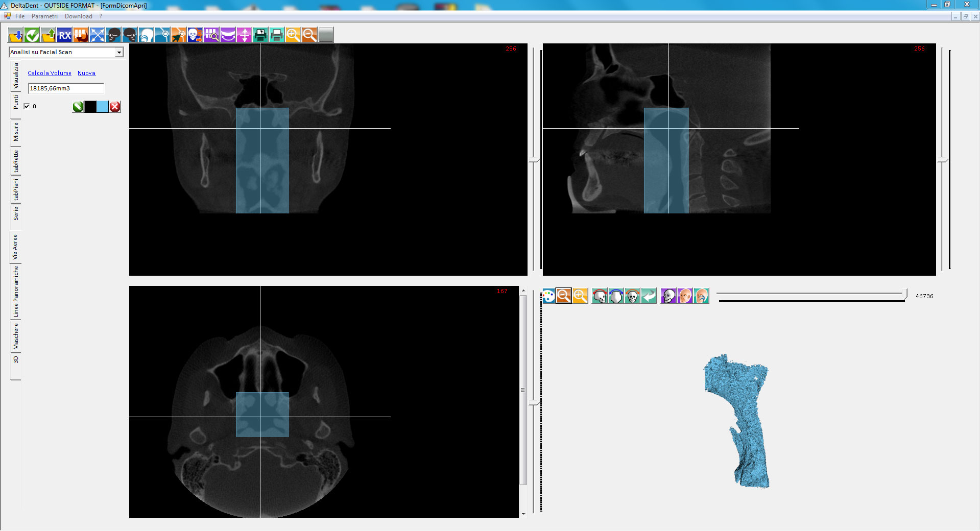Rotate 3D model using side skull red-arrow icon

tap(600, 296)
